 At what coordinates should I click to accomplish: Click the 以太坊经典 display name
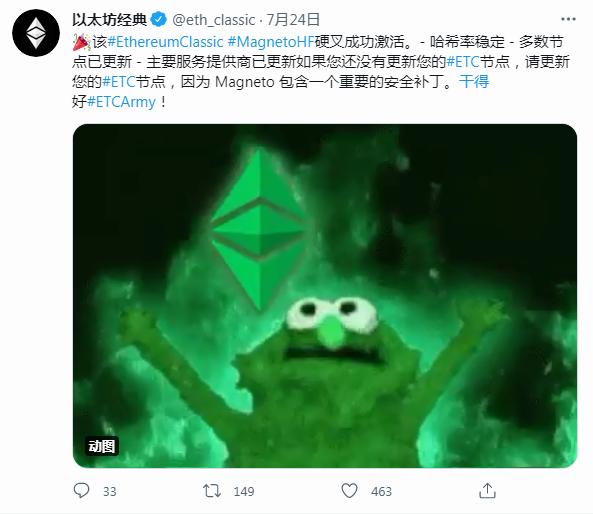110,20
